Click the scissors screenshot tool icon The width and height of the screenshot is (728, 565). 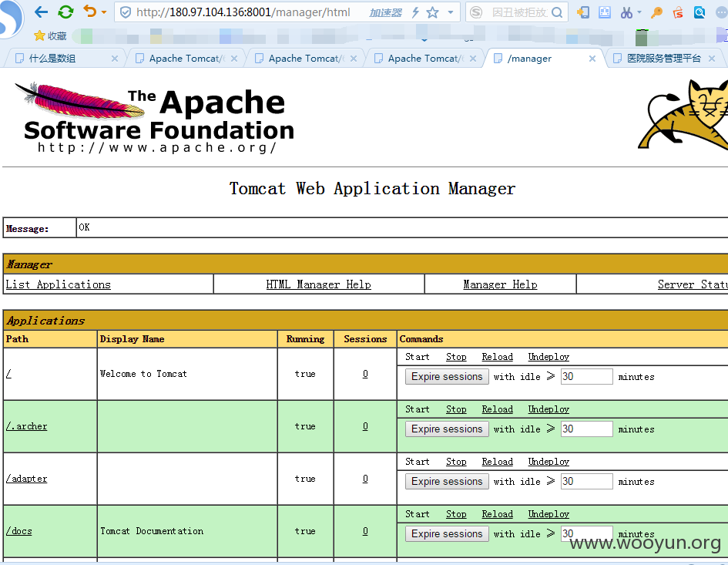pyautogui.click(x=626, y=12)
